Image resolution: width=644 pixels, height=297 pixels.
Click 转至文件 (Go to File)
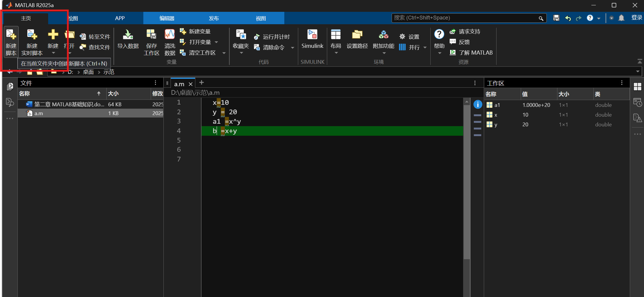[x=95, y=37]
